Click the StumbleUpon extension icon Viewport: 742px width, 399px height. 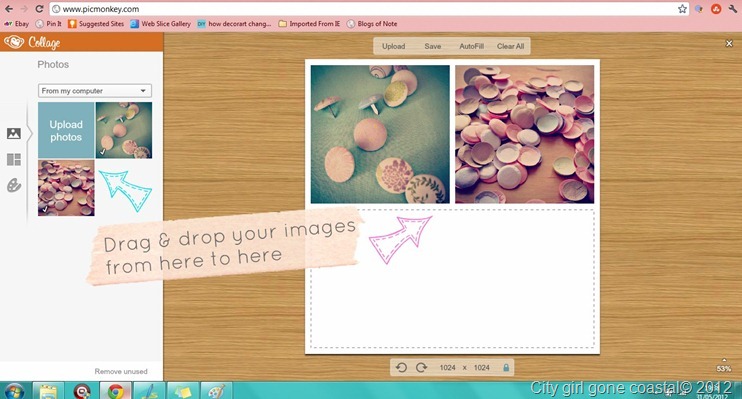716,9
